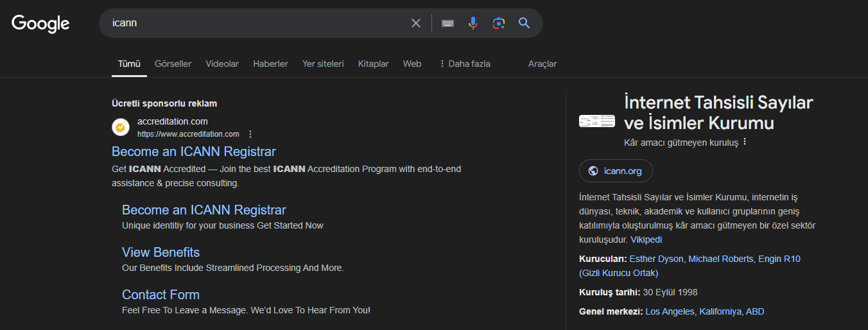Click the Los Angeles, Kaliforniya, ABD link
Image resolution: width=868 pixels, height=330 pixels.
705,311
